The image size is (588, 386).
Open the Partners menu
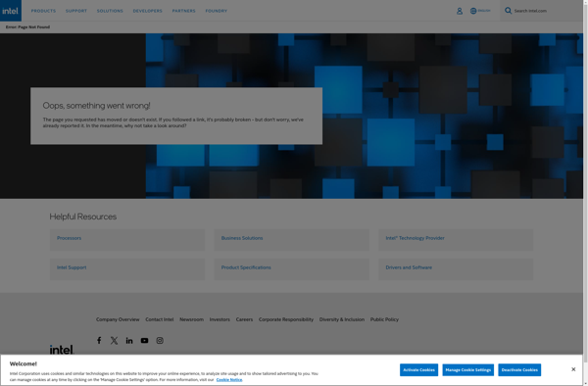click(184, 11)
